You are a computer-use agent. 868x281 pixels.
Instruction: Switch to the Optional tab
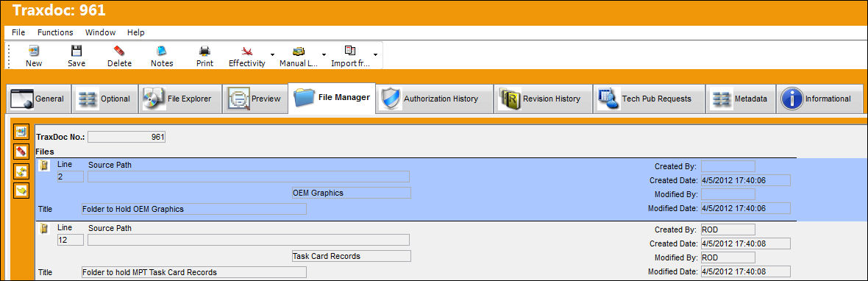point(104,99)
